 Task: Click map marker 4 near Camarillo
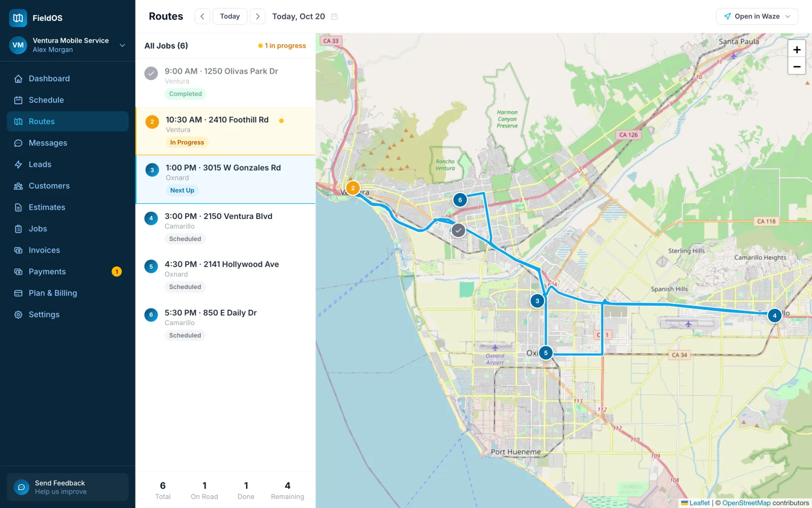click(774, 315)
